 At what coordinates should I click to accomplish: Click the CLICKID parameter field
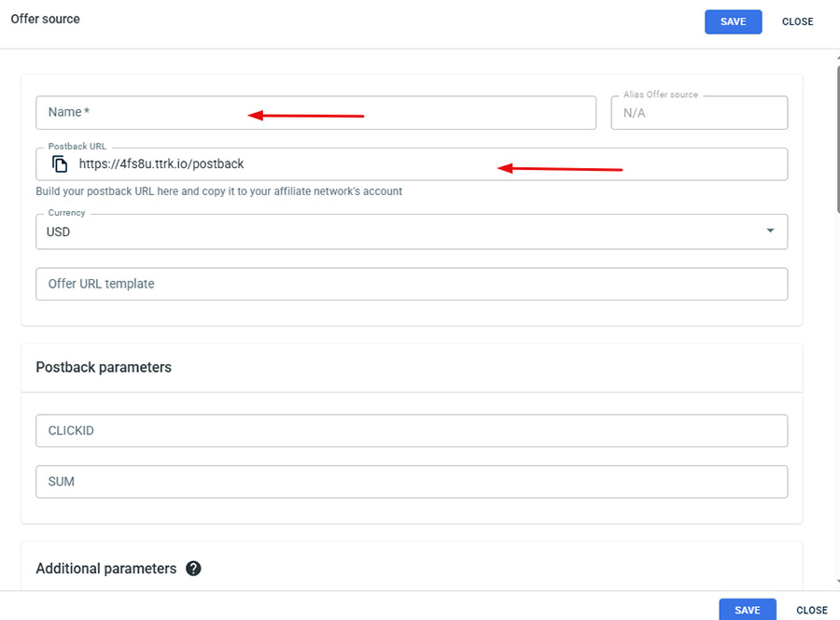411,431
